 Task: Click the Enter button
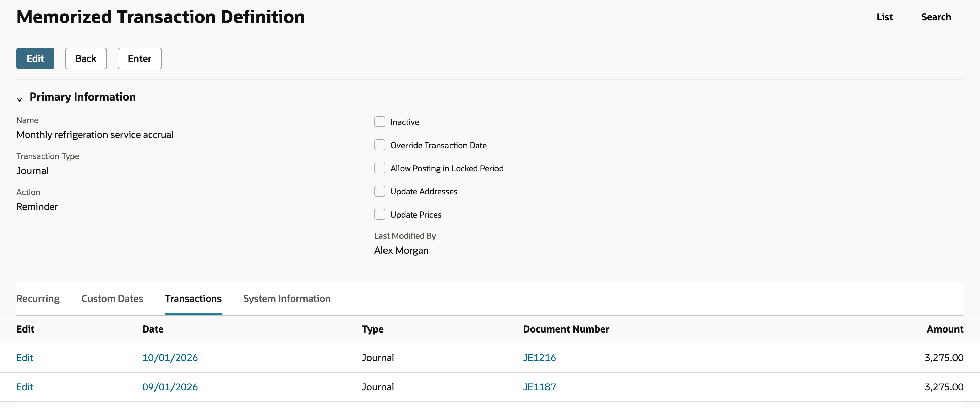point(140,58)
